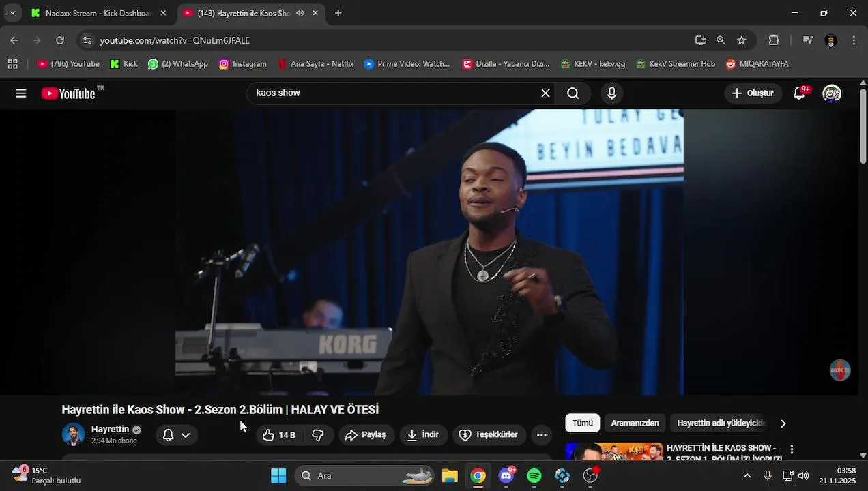
Task: Click the channel subscribe watermark on video
Action: point(839,370)
